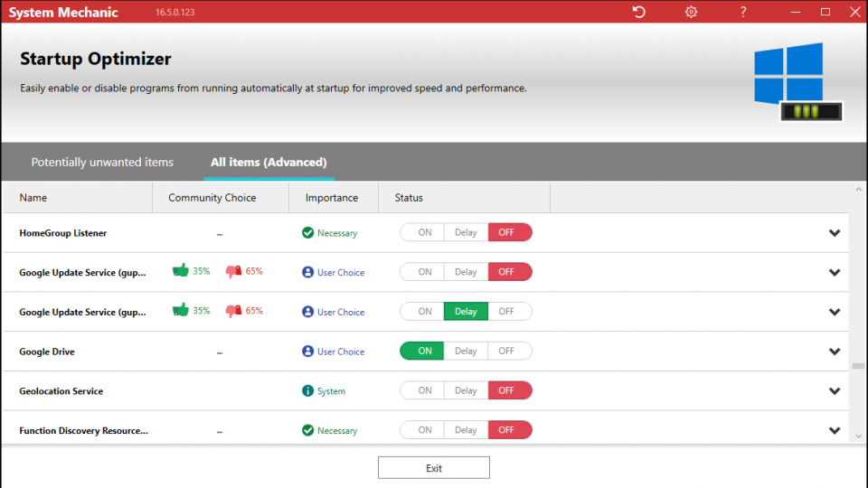The height and width of the screenshot is (488, 868).
Task: Sort by Name column header
Action: point(78,198)
